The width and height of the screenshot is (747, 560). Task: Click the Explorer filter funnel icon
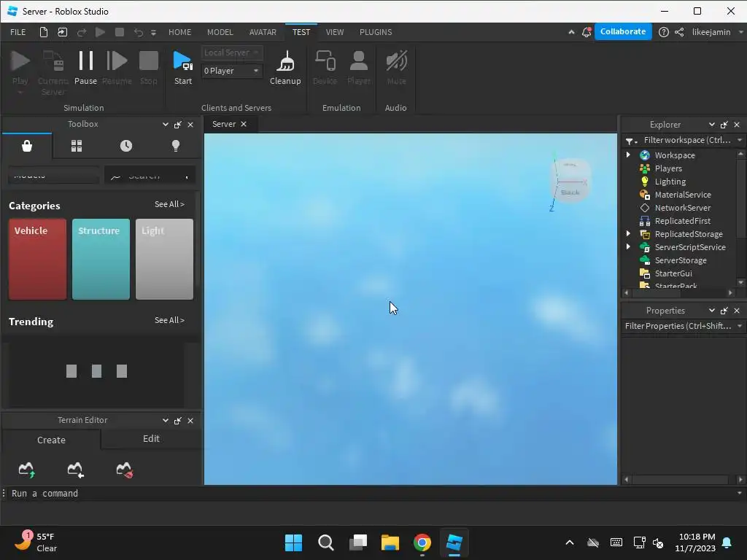pos(631,141)
